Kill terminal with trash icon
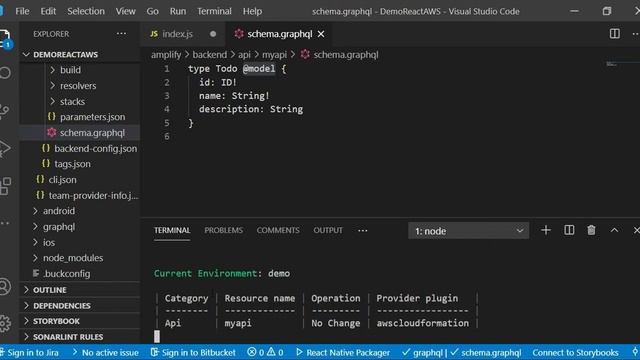The width and height of the screenshot is (640, 360). 591,231
